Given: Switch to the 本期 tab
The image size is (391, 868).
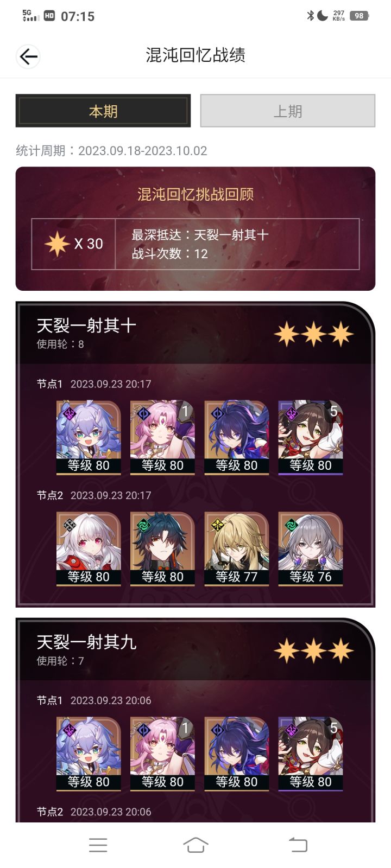Looking at the screenshot, I should click(x=103, y=111).
